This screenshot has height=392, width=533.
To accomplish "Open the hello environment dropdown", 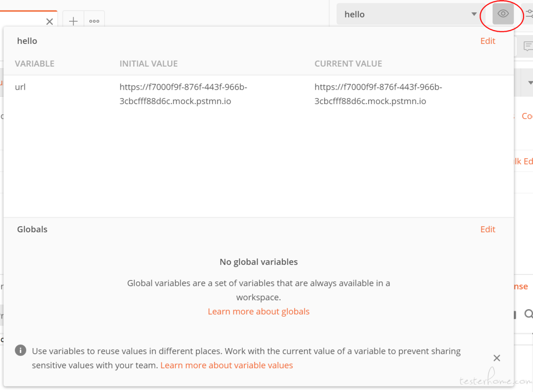I will (x=411, y=14).
